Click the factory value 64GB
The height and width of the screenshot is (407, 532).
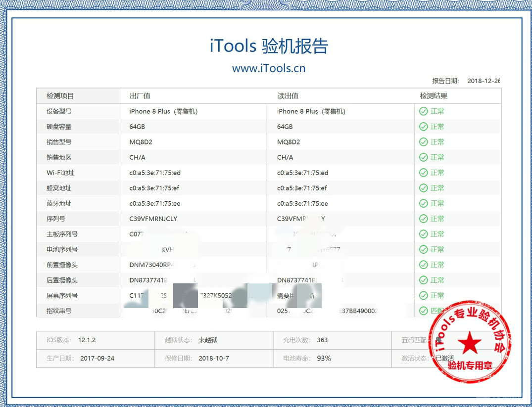[137, 127]
